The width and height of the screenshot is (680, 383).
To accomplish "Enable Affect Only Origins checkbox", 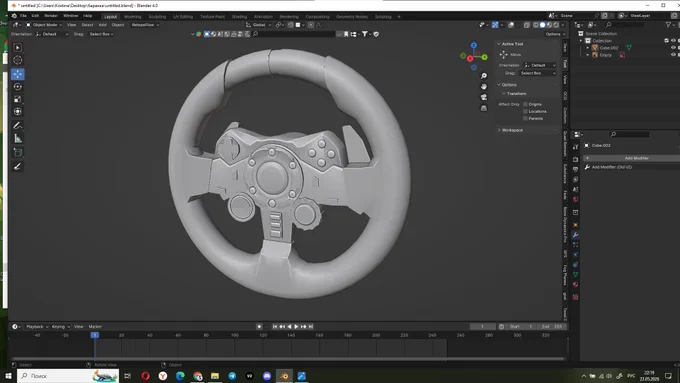I will click(x=525, y=104).
